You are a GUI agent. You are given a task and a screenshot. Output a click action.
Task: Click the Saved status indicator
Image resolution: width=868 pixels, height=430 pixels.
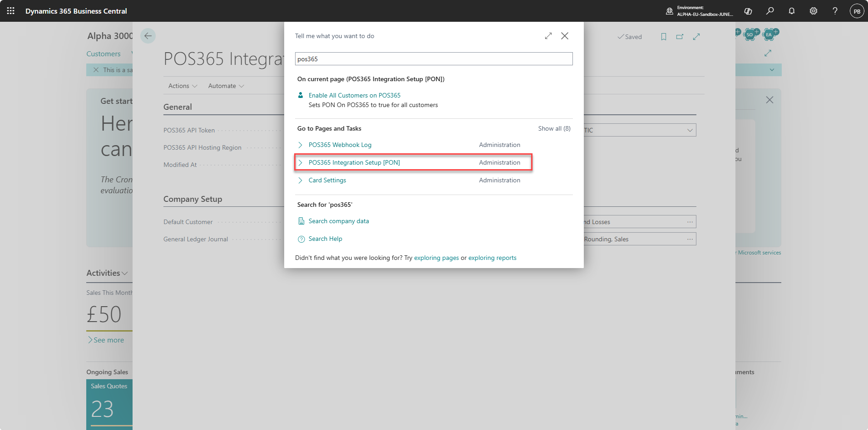(x=630, y=37)
